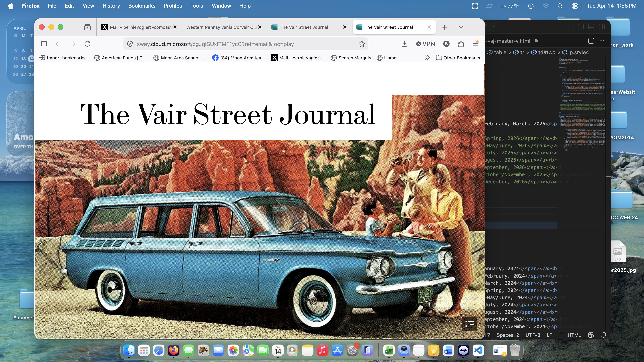Open the History menu in menu bar
Image resolution: width=644 pixels, height=362 pixels.
point(111,6)
